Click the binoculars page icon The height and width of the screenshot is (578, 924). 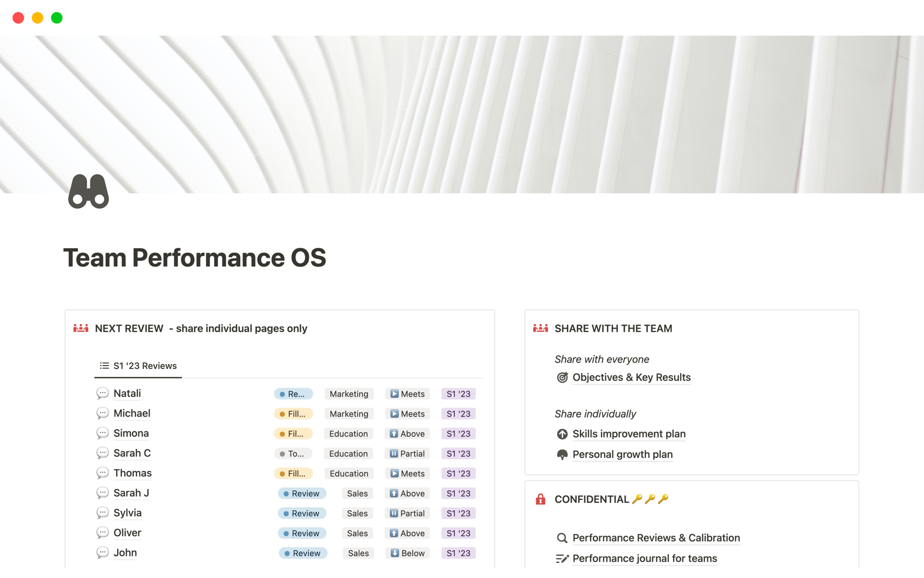click(x=89, y=191)
